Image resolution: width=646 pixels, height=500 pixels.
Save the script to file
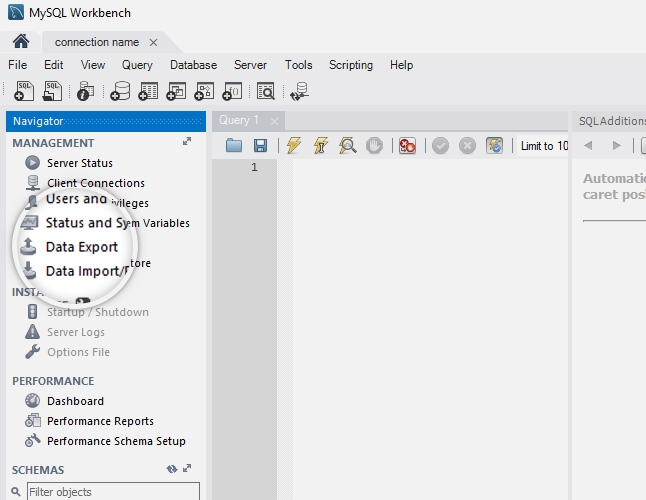coord(260,145)
